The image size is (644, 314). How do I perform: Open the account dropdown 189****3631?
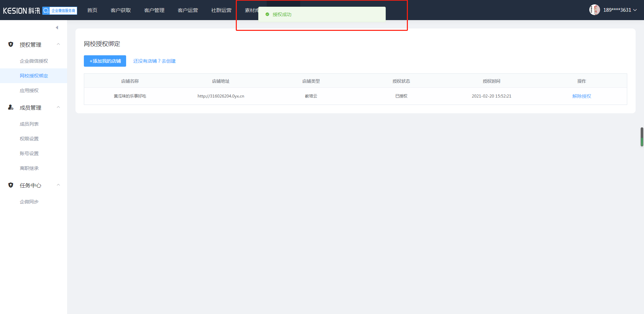(x=620, y=10)
